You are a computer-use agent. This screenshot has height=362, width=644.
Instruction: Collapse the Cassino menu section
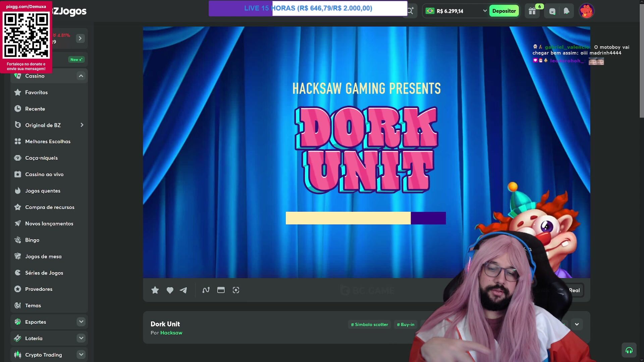tap(81, 76)
